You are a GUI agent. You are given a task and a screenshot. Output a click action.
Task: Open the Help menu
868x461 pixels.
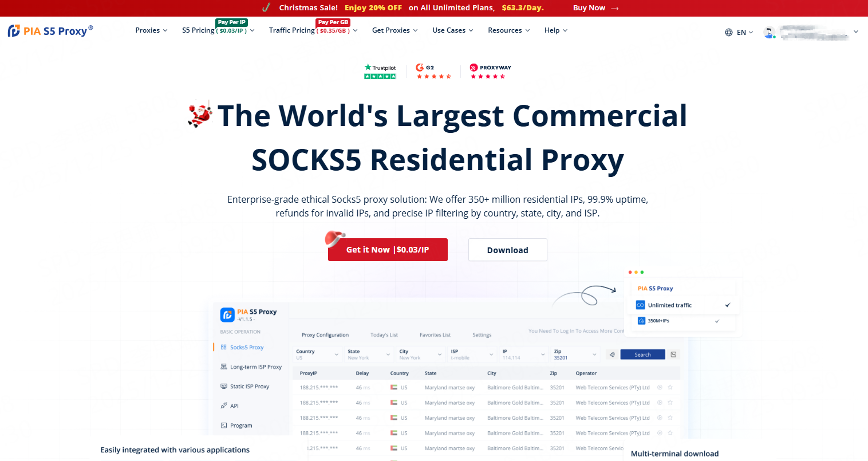coord(555,30)
